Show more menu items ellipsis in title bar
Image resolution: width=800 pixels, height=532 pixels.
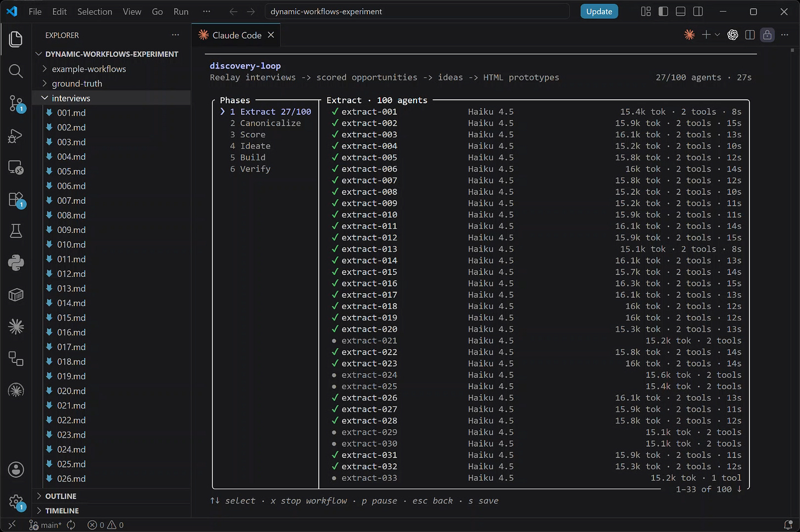[x=207, y=12]
